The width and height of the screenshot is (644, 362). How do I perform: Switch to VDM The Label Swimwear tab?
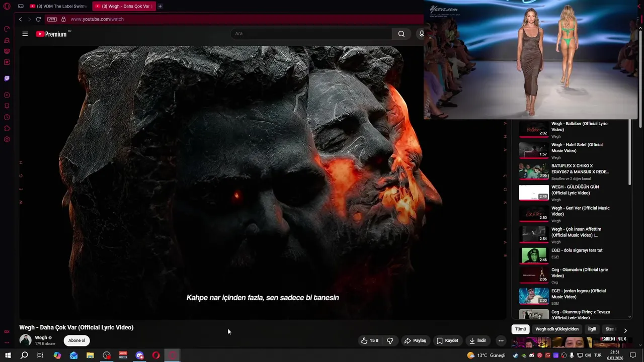point(58,6)
